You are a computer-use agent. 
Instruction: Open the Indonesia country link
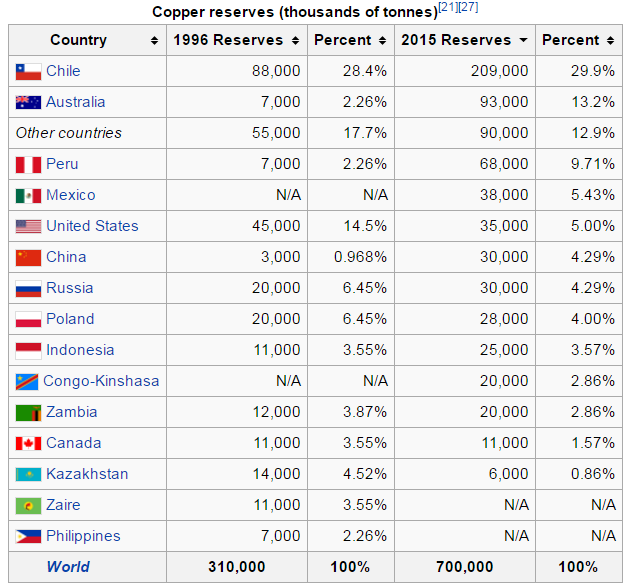80,350
